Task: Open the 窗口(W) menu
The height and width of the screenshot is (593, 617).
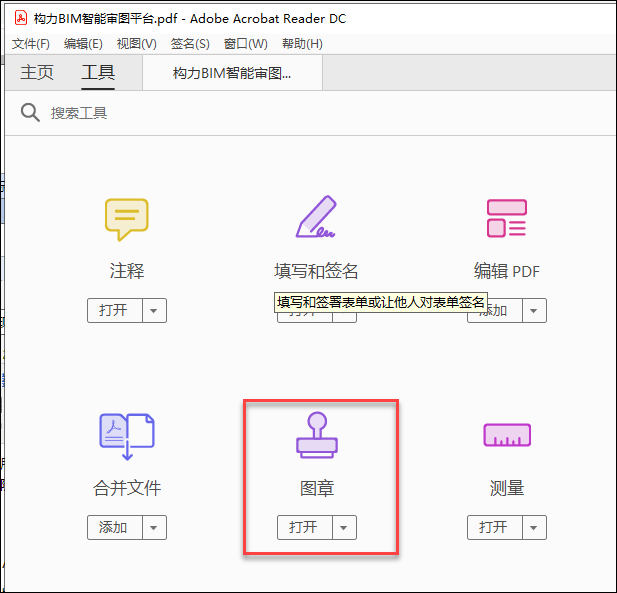Action: pos(246,44)
